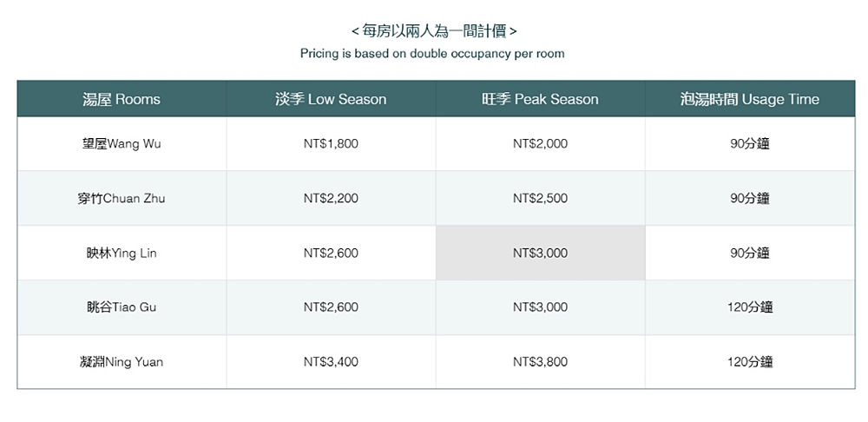Viewport: 868px width, 422px height.
Task: Click the 每房以兩人為一間計價 heading text
Action: [x=434, y=31]
